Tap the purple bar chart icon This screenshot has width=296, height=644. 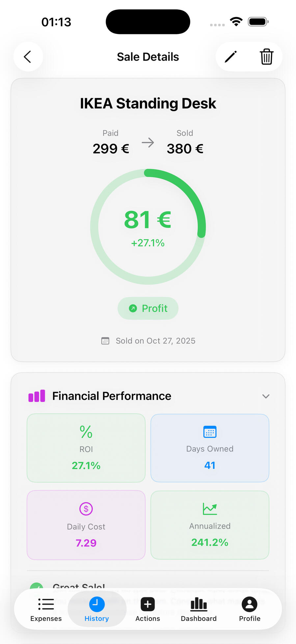pos(37,396)
